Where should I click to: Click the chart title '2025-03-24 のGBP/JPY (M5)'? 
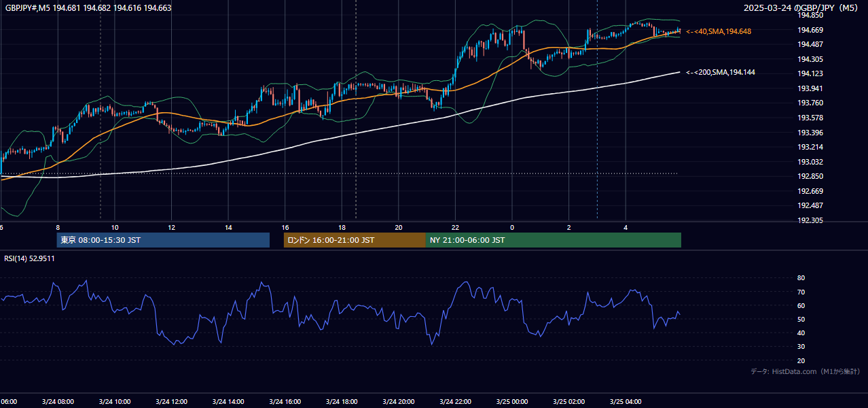[x=801, y=8]
